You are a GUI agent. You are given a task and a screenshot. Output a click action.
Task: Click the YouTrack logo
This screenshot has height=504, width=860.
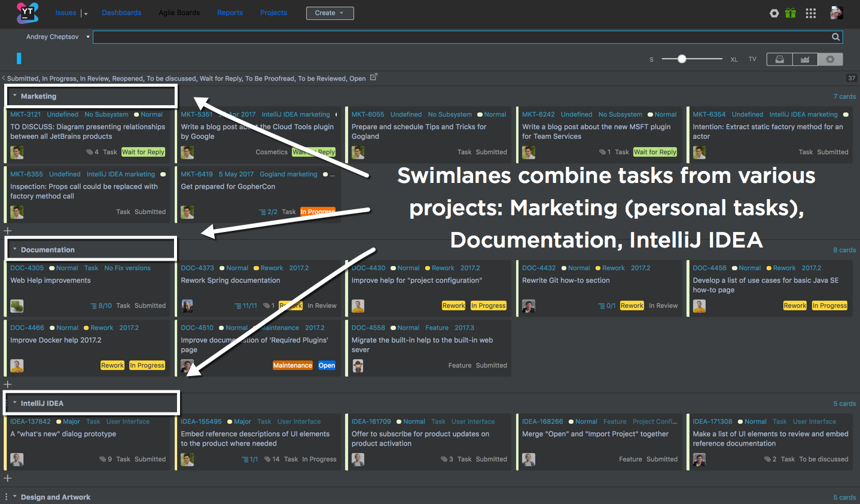pos(28,13)
